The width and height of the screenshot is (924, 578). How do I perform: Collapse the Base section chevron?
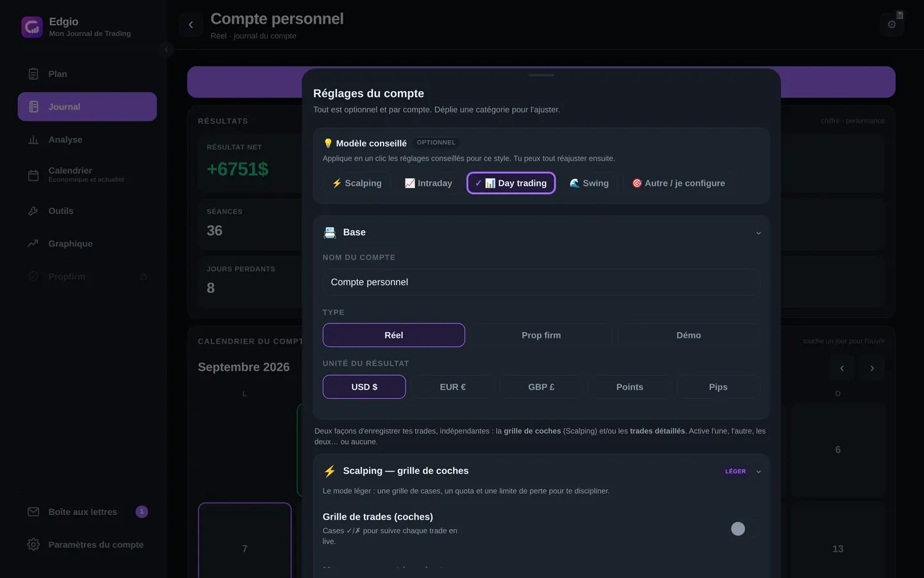click(x=758, y=233)
